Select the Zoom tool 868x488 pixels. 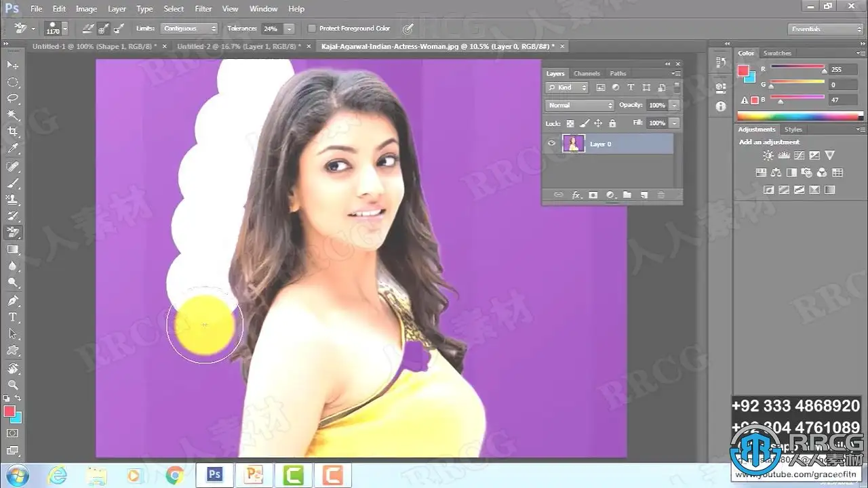click(x=12, y=385)
